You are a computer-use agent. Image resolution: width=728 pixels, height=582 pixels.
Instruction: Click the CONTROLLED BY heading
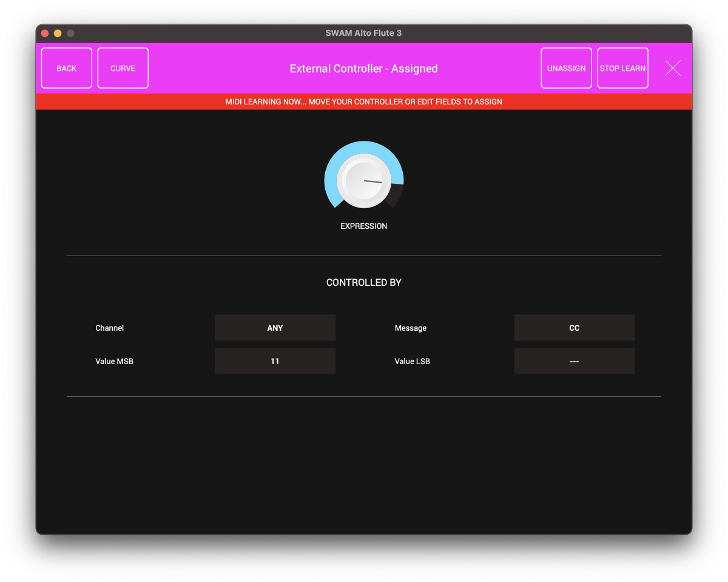point(364,283)
